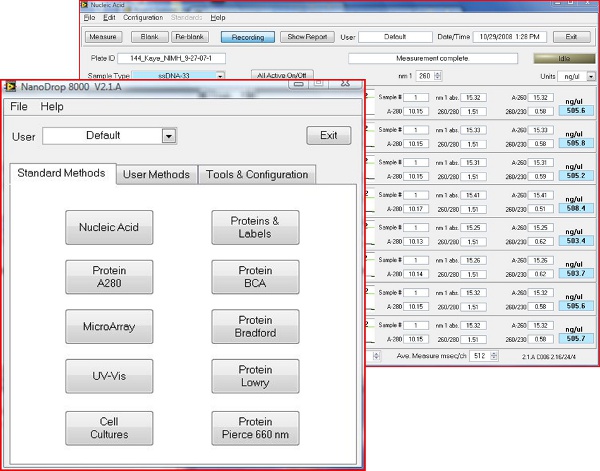Viewport: 600px width, 471px height.
Task: Click the 508.4 ng/ul concentration value
Action: (x=576, y=208)
